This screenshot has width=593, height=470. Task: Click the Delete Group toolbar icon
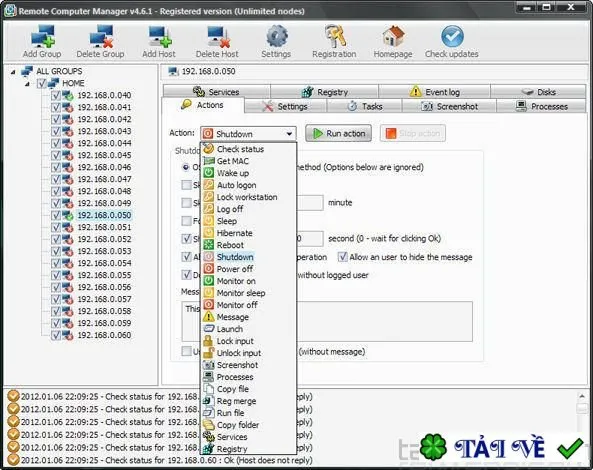pos(101,37)
